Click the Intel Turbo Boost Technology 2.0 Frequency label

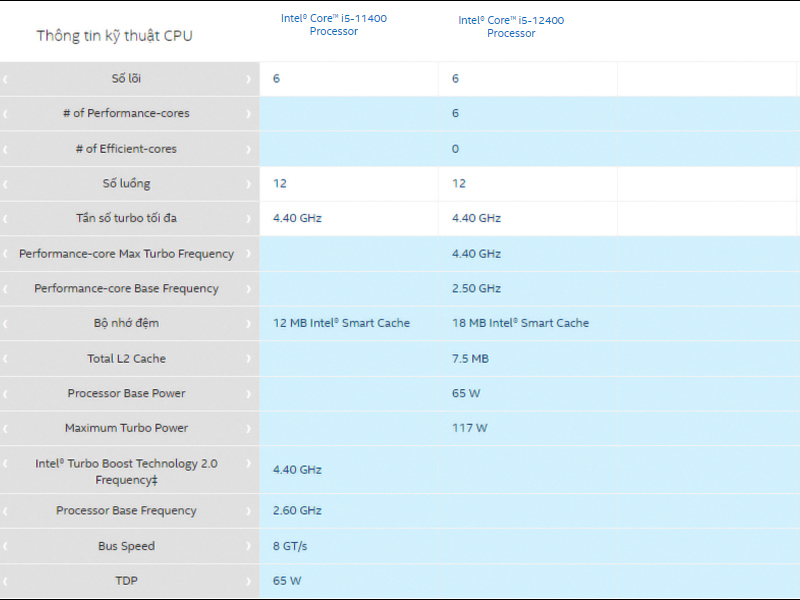click(x=126, y=471)
